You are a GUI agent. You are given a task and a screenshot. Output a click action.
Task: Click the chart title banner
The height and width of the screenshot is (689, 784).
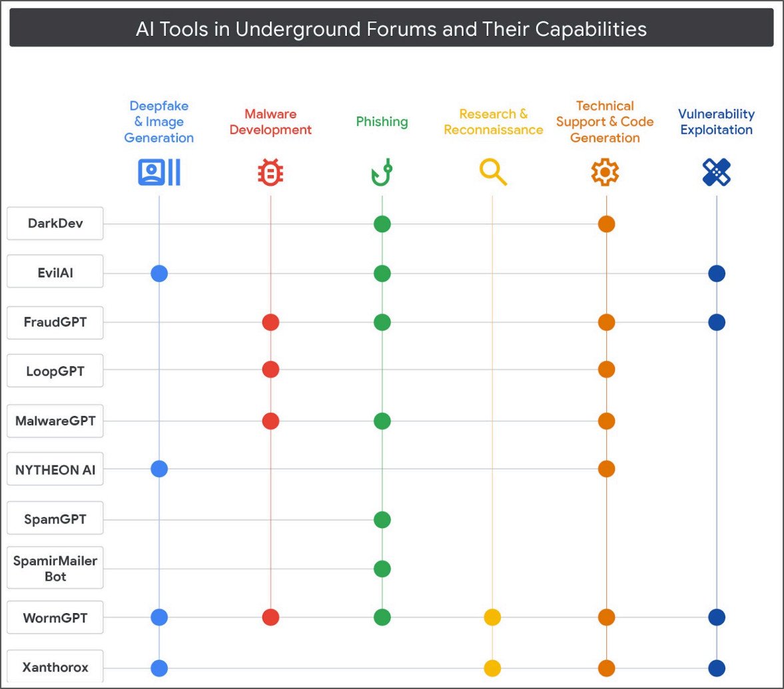(x=392, y=29)
